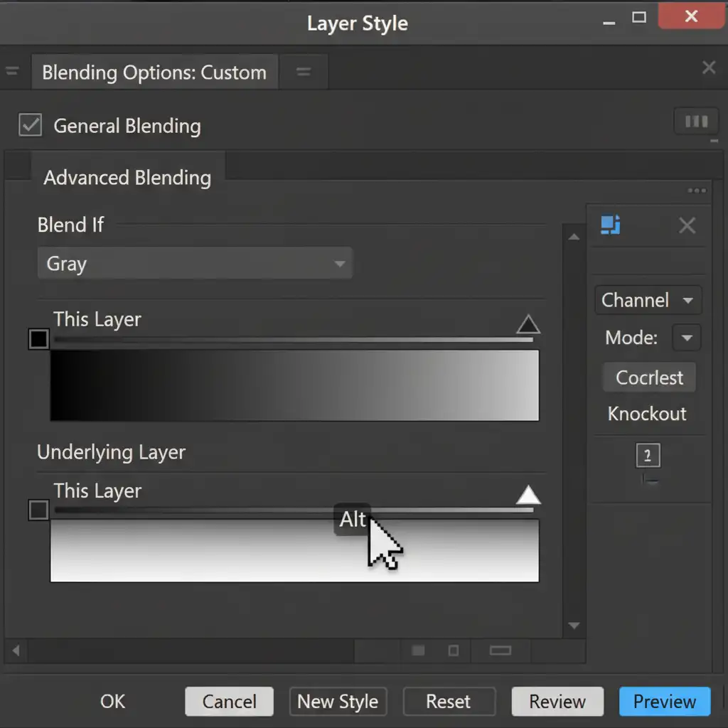This screenshot has height=728, width=728.
Task: Open the Blend If Gray dropdown
Action: tap(195, 264)
